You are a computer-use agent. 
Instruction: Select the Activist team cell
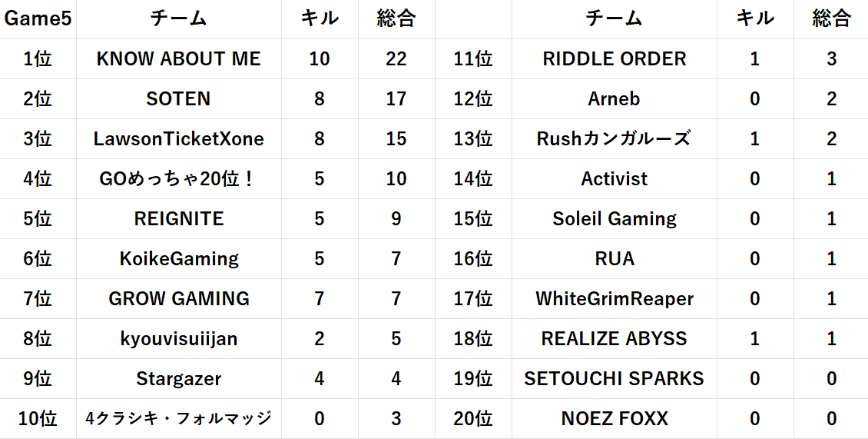coord(614,179)
